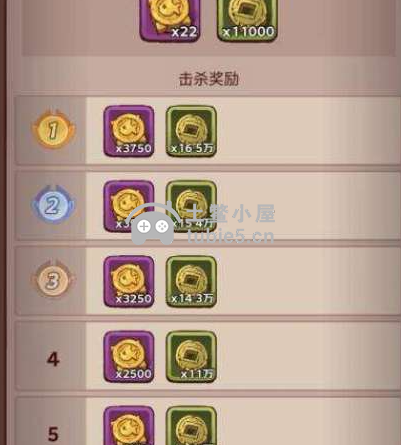401x445 pixels.
Task: Tap fifth-place copper coin reward icon
Action: pos(191,426)
